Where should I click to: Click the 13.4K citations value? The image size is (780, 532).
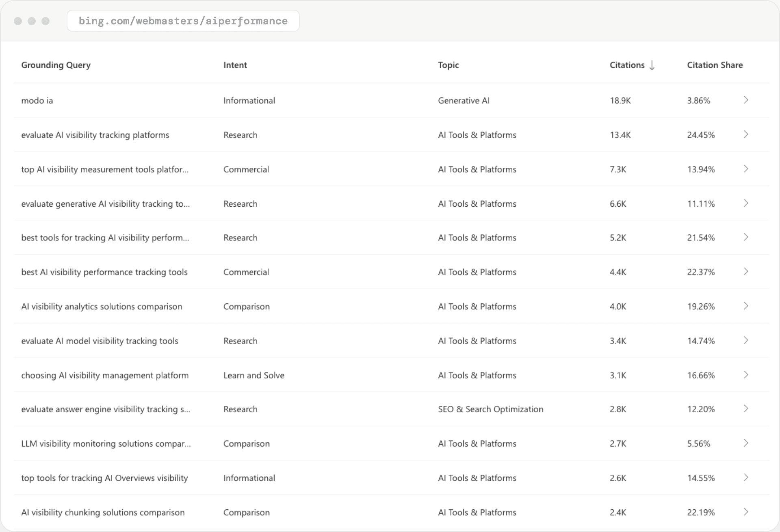click(x=620, y=135)
